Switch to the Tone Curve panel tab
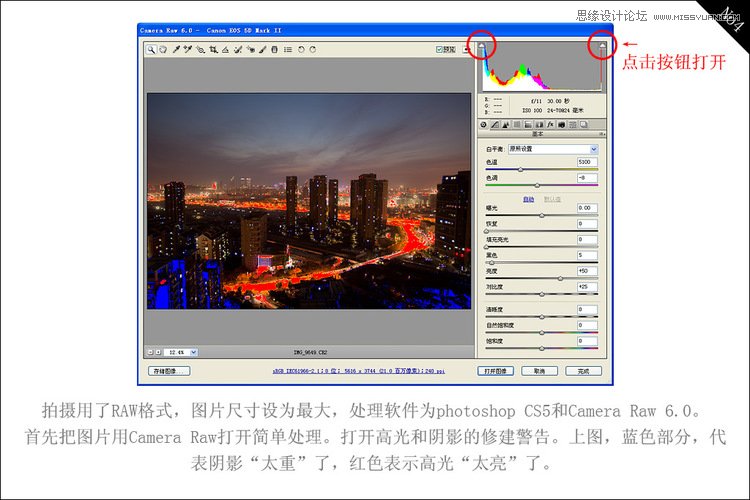This screenshot has height=500, width=750. pos(495,124)
